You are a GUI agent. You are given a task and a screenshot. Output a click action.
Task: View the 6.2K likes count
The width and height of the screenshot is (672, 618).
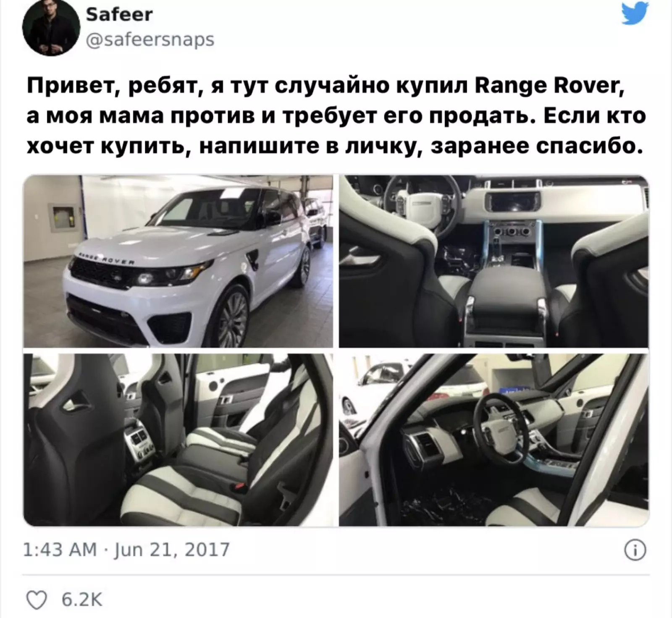pos(82,600)
